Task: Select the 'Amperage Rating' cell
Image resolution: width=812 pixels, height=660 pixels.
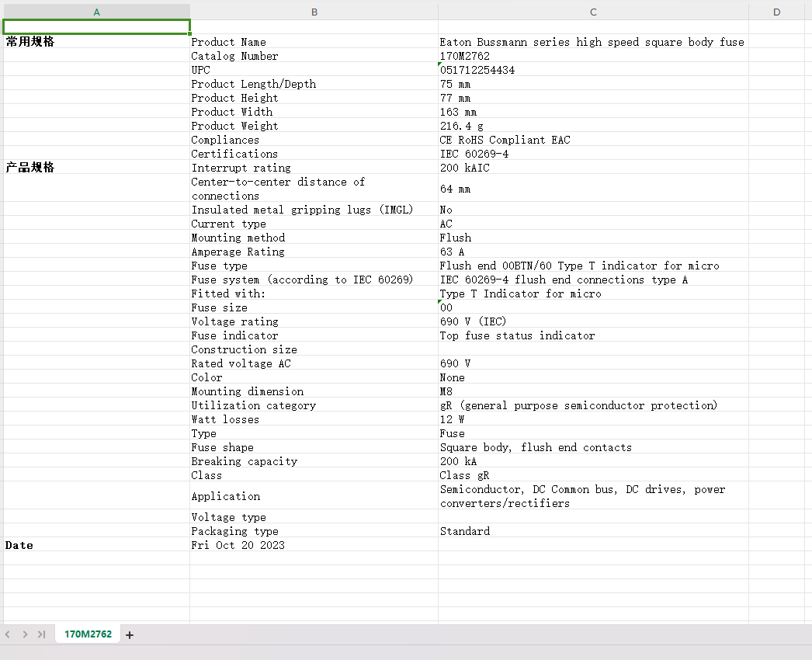Action: click(314, 252)
